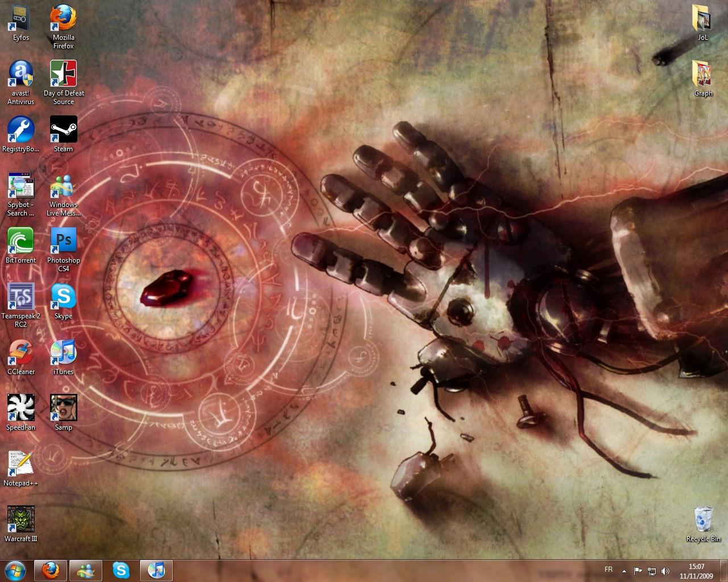
Task: Open Action Center flag icon
Action: click(638, 571)
